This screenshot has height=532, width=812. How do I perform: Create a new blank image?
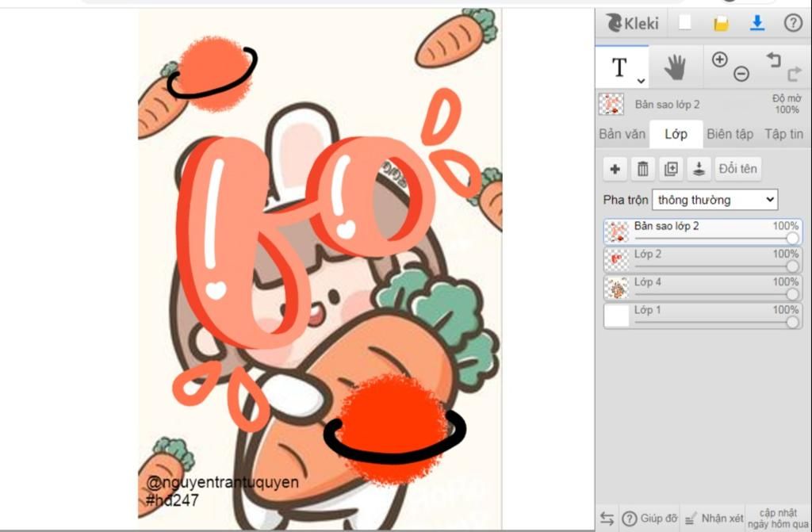(685, 23)
